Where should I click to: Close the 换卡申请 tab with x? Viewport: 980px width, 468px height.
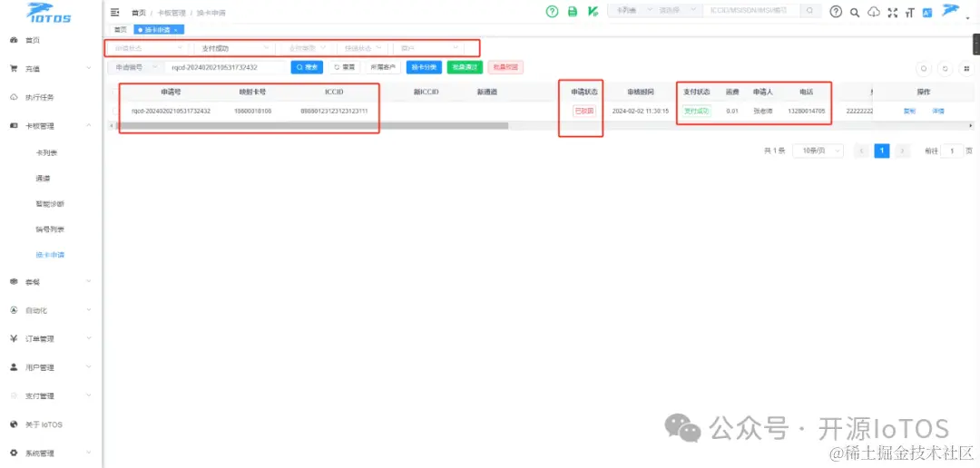[x=176, y=29]
